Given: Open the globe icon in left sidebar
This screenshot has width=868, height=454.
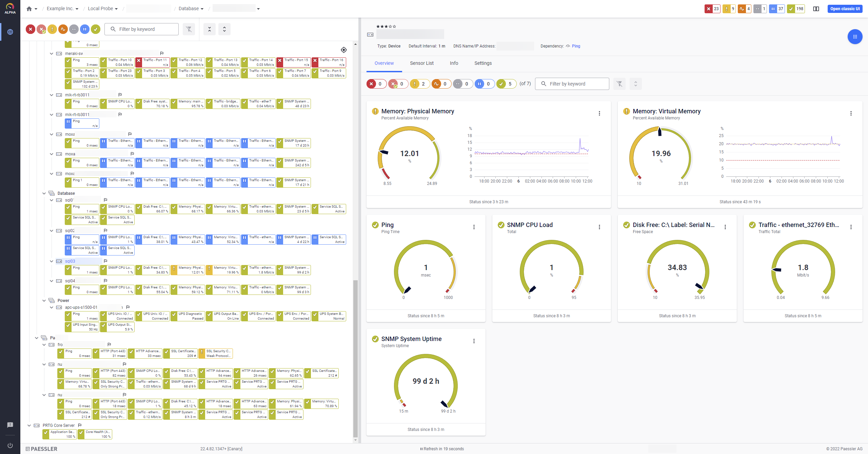Looking at the screenshot, I should (10, 32).
